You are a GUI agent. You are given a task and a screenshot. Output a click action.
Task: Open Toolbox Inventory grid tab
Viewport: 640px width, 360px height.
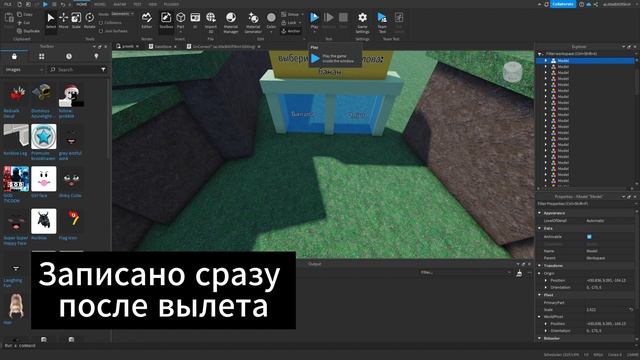point(42,56)
